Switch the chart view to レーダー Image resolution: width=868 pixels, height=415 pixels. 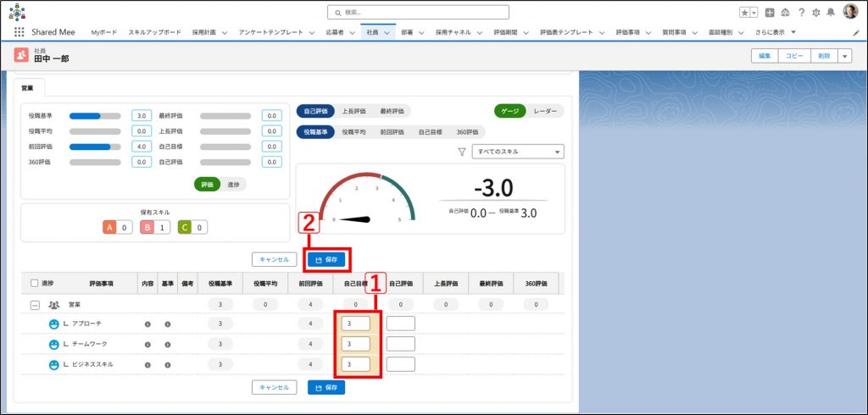click(x=544, y=111)
